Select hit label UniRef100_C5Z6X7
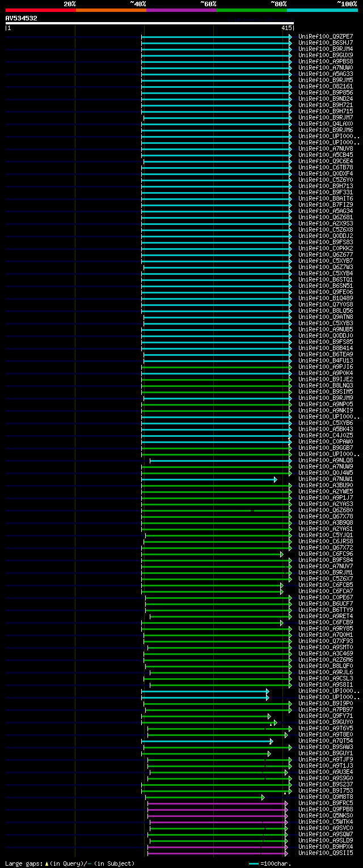363x868 pixels. (x=326, y=578)
